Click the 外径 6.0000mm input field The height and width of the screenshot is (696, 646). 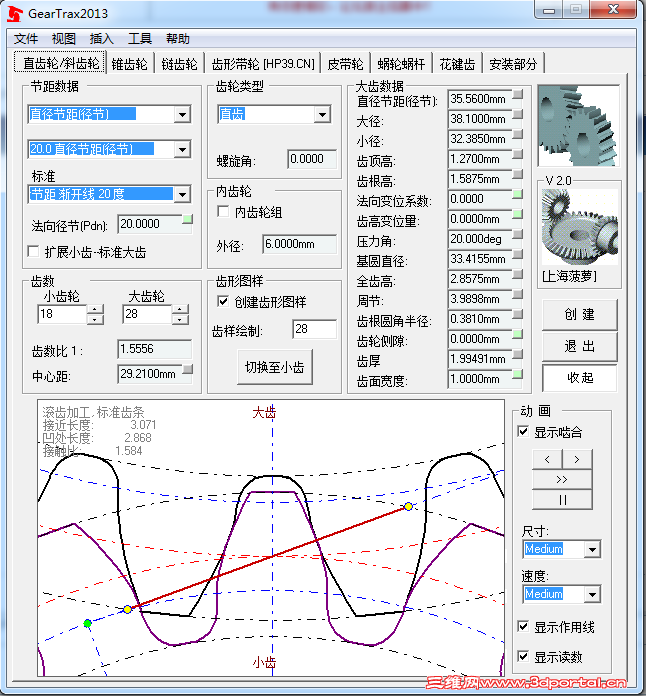tap(299, 244)
